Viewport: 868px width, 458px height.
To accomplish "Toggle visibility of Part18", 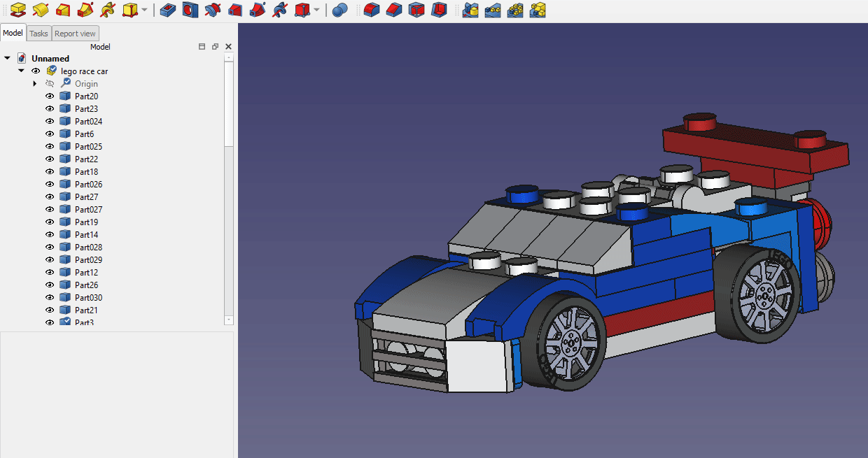I will tap(50, 172).
